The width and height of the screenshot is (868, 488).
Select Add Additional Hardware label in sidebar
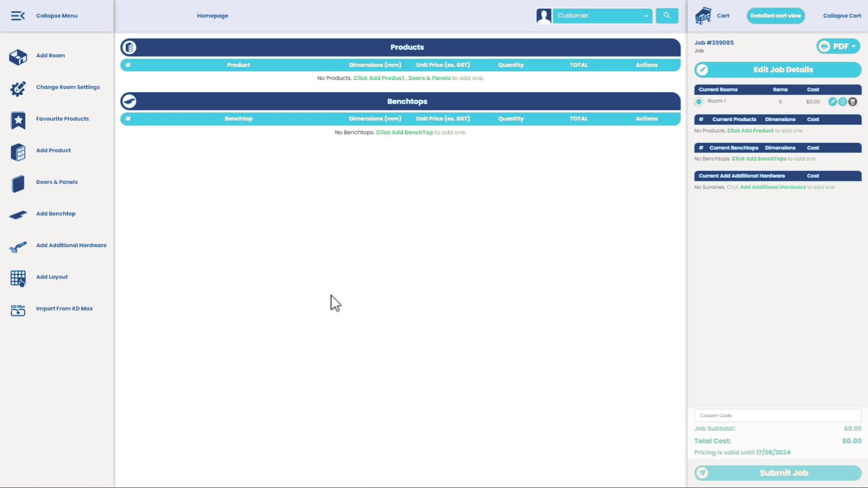[71, 245]
